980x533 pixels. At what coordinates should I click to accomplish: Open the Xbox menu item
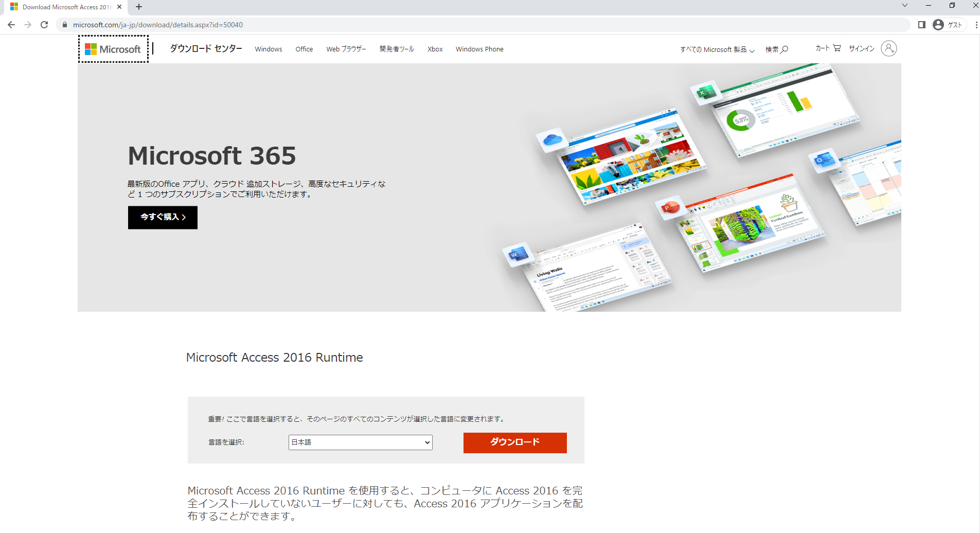435,49
